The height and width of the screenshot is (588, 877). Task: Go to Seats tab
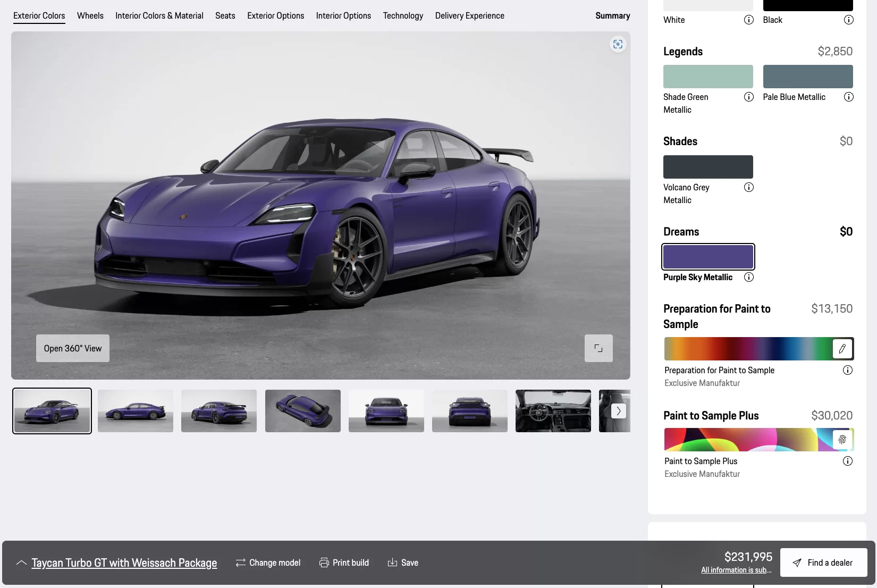click(x=225, y=15)
